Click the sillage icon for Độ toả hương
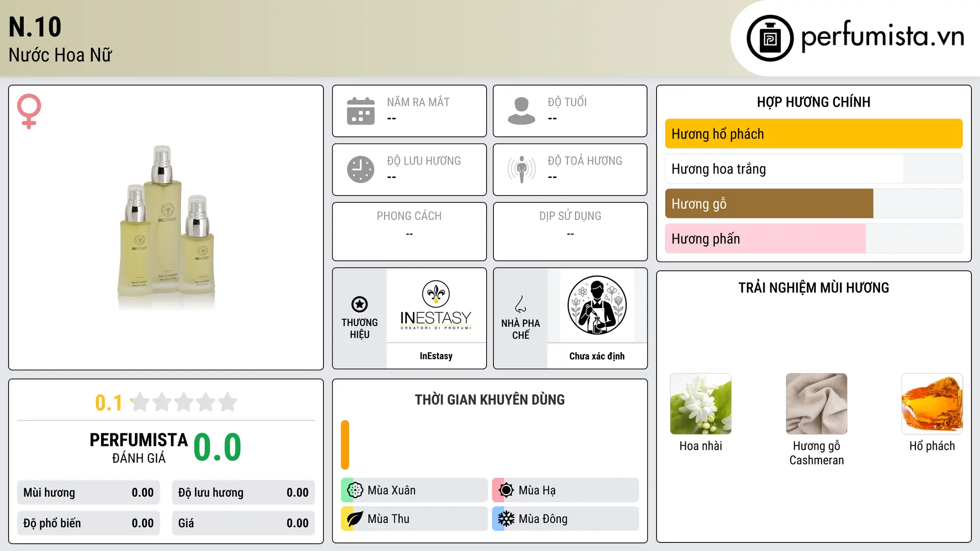Screen dimensions: 980x551 (522, 169)
